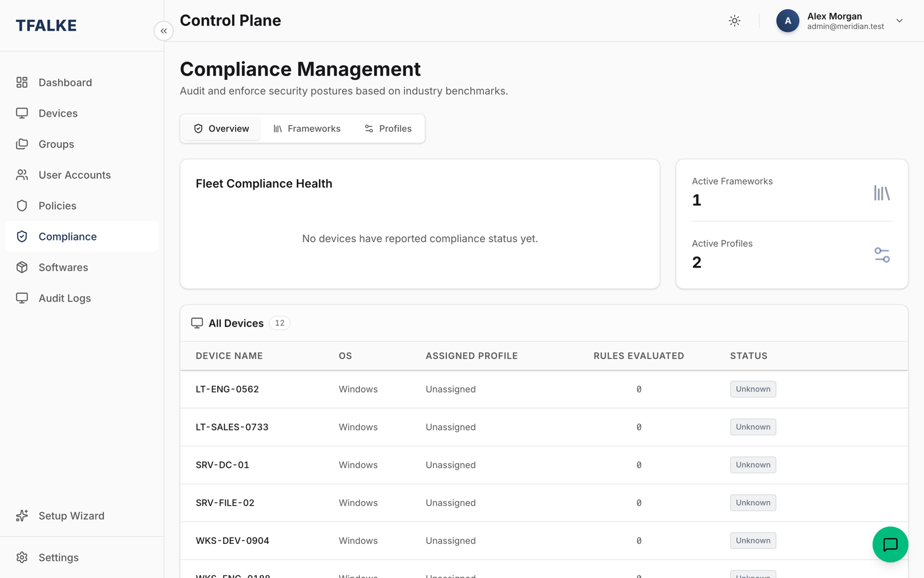Click the Active Frameworks library icon
This screenshot has height=578, width=924.
pyautogui.click(x=882, y=193)
